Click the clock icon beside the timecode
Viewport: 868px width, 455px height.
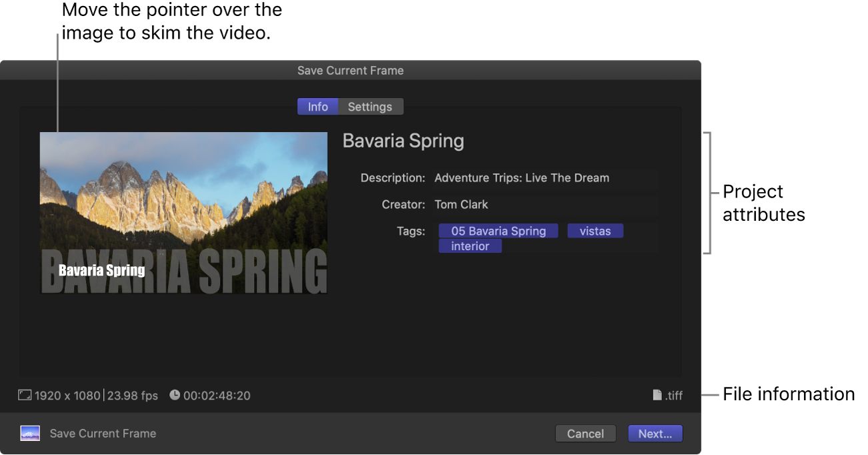(x=174, y=395)
